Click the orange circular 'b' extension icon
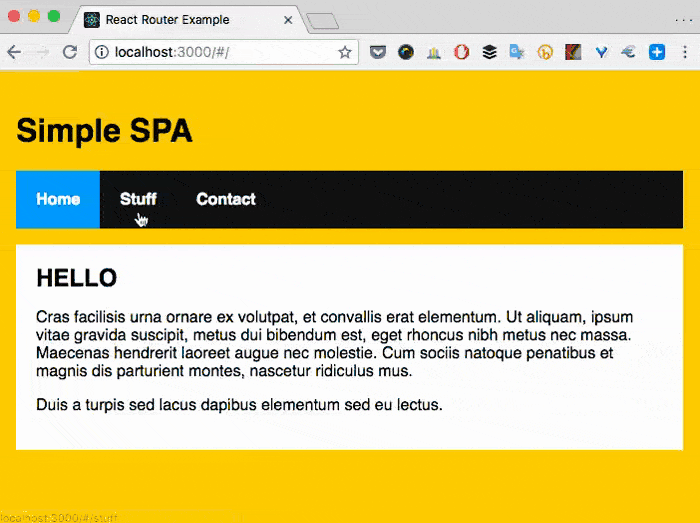This screenshot has height=523, width=700. (545, 52)
